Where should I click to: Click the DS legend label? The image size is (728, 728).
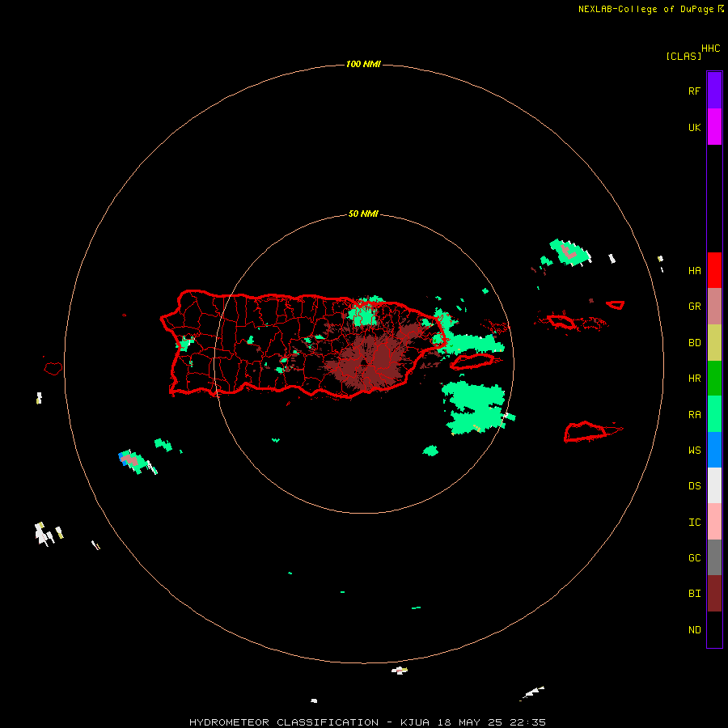(x=694, y=486)
